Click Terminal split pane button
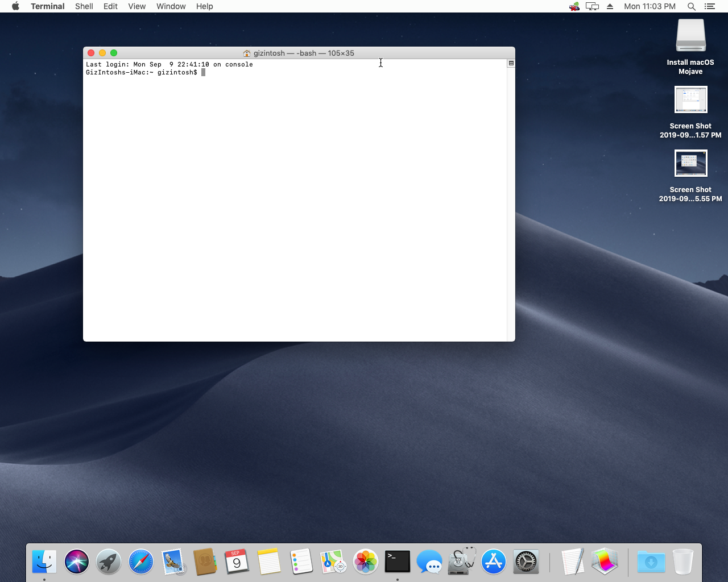This screenshot has width=728, height=582. tap(511, 63)
